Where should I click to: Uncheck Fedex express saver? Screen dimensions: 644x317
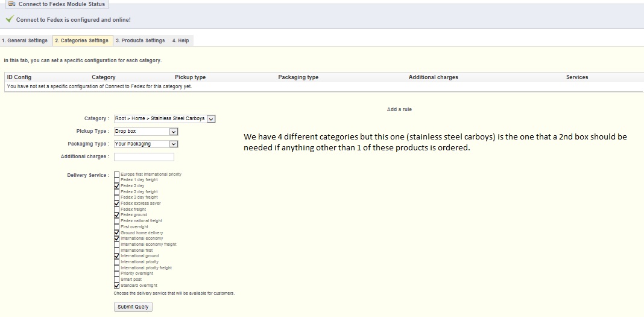(x=116, y=203)
